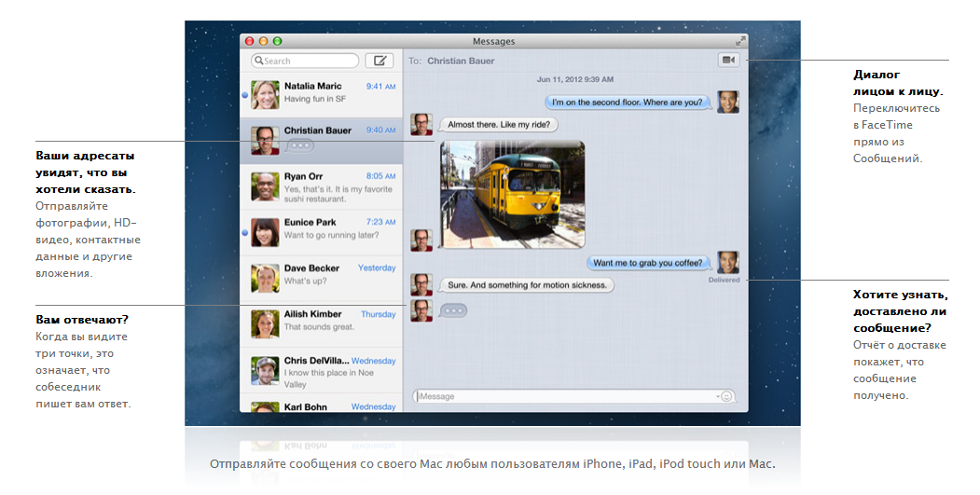This screenshot has width=980, height=495.
Task: Click Ryan Orr's avatar photo
Action: [265, 186]
